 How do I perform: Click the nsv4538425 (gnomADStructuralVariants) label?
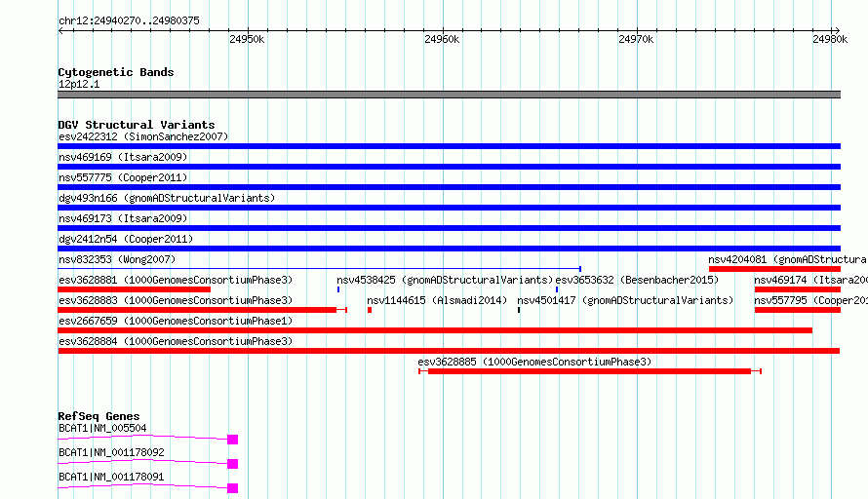445,280
